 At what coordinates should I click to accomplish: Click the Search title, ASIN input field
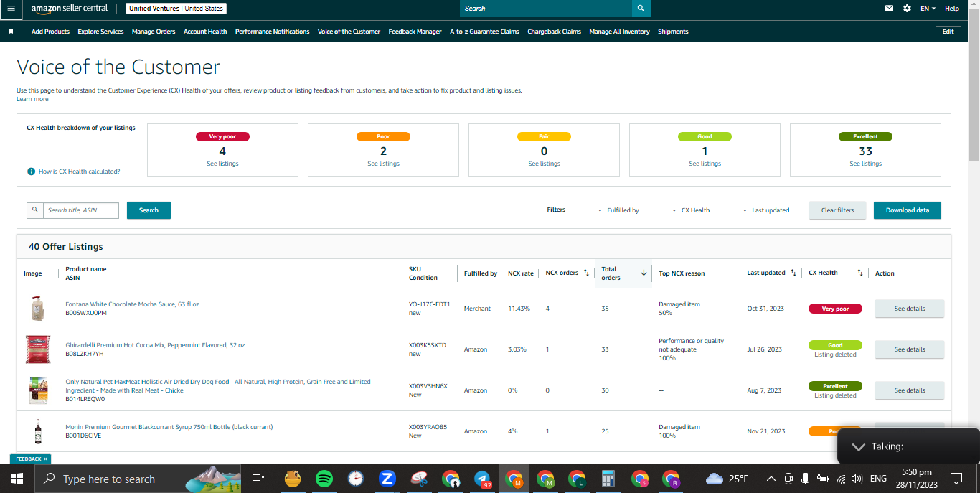point(81,210)
